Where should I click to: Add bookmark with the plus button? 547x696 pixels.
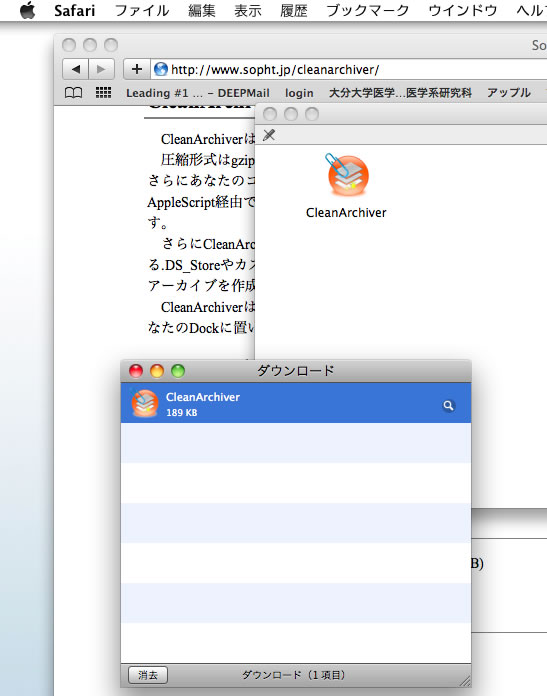(x=137, y=69)
